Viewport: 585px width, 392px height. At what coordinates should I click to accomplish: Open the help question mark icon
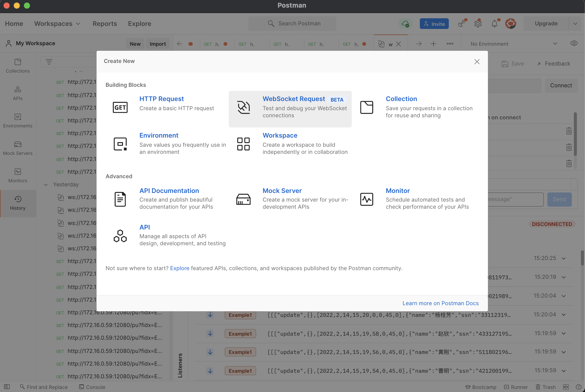tap(578, 387)
